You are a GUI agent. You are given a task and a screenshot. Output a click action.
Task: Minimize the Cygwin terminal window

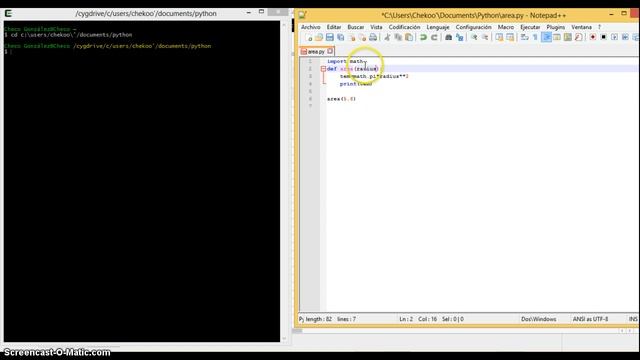point(249,13)
